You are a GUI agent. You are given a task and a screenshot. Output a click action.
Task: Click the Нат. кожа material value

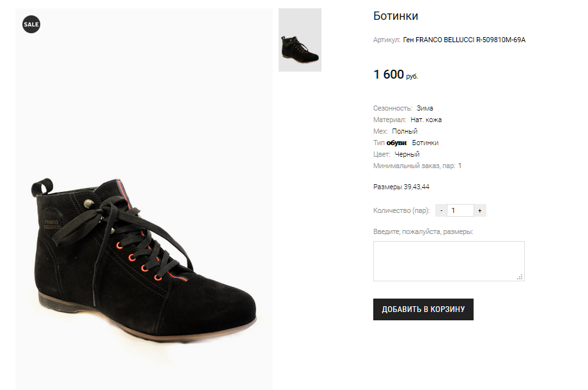point(426,120)
